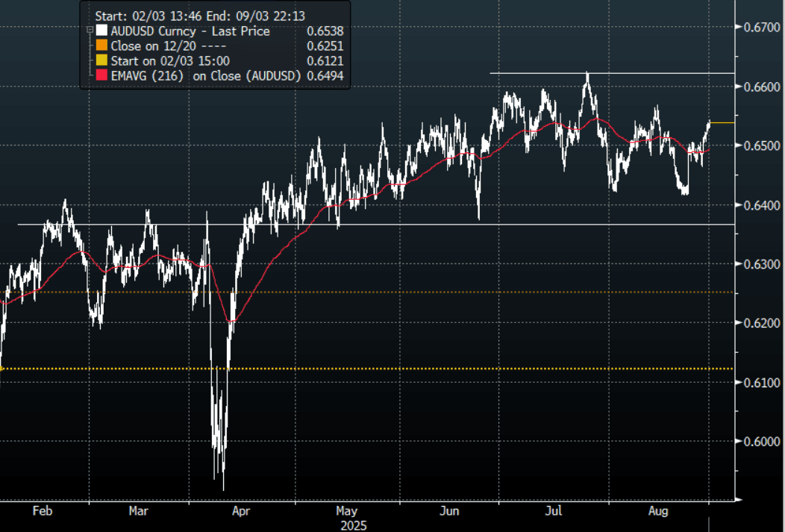Click the orange Close on 12/20 swatch

(101, 46)
